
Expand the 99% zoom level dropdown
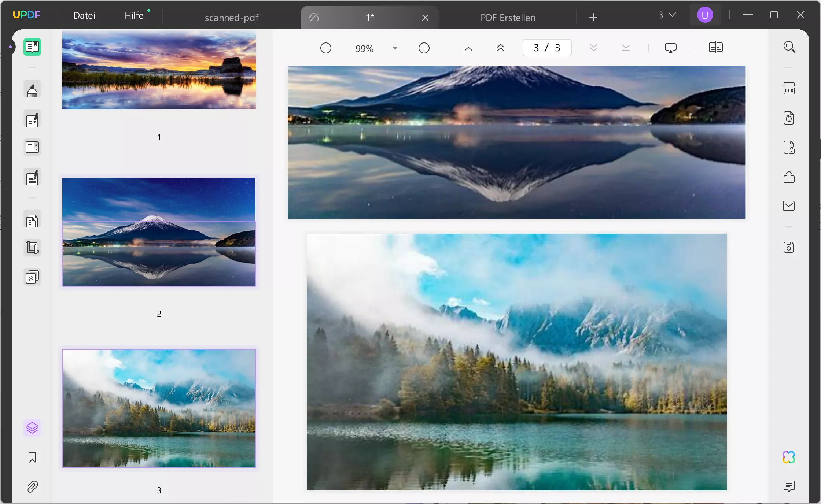(x=395, y=48)
